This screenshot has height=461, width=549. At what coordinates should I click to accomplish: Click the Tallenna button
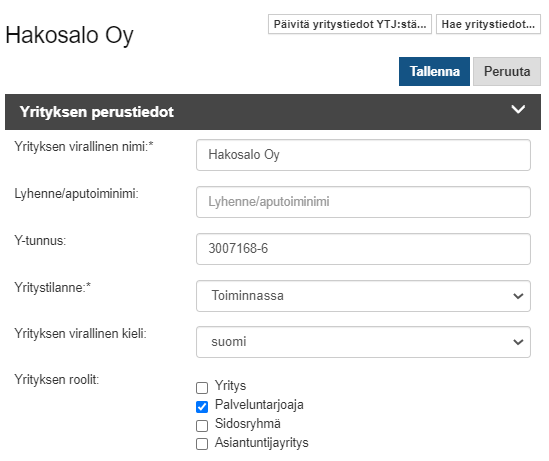434,71
